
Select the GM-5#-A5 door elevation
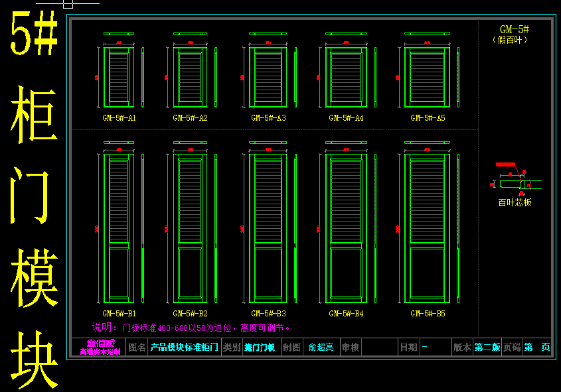tap(427, 76)
